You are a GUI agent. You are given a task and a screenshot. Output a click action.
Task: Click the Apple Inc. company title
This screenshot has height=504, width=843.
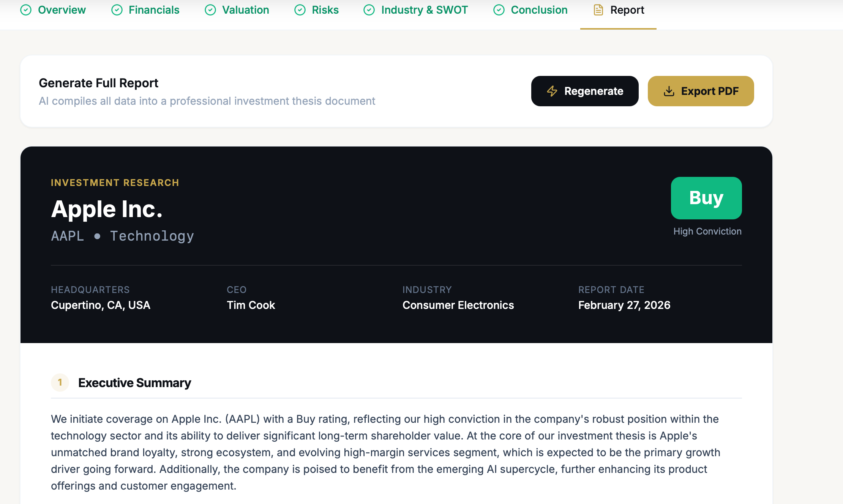[107, 209]
